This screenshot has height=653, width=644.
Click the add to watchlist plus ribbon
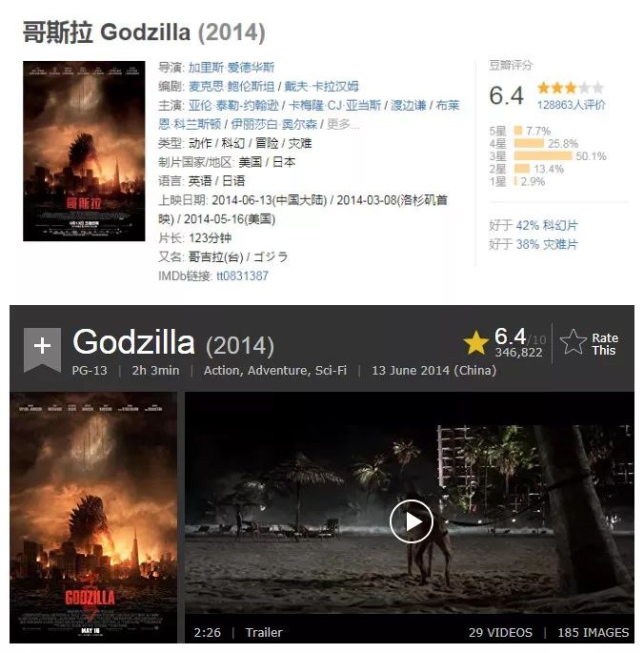click(42, 349)
